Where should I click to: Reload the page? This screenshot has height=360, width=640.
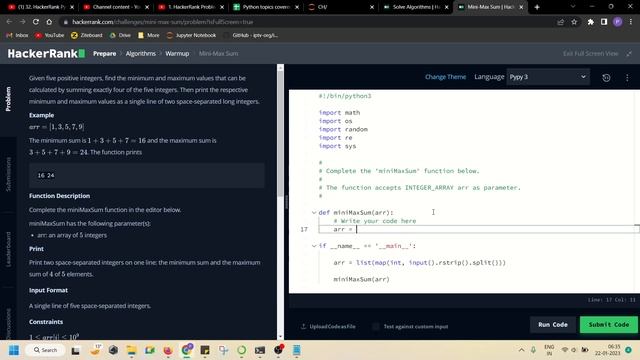[x=36, y=22]
